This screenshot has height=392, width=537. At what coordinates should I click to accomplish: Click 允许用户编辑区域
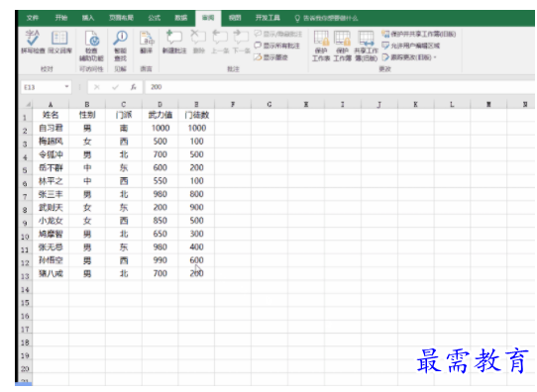pyautogui.click(x=410, y=46)
